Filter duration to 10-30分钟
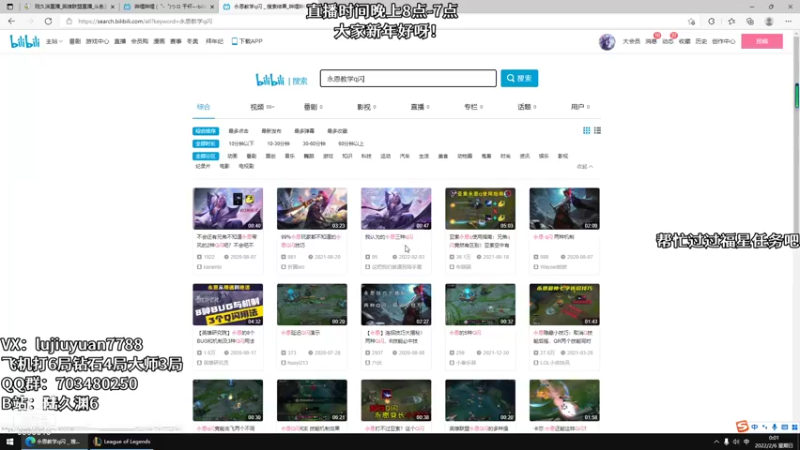Image resolution: width=800 pixels, height=450 pixels. (x=278, y=144)
